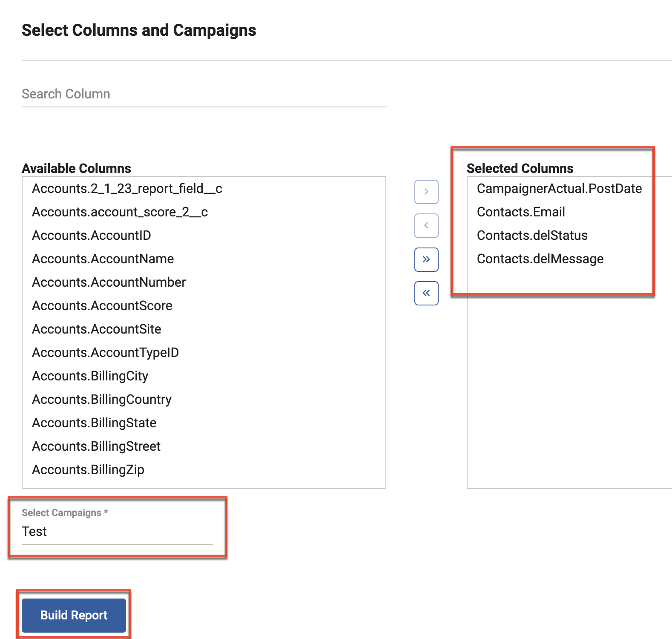Highlight Accounts.BillingZip column
Viewport: 672px width, 639px height.
[88, 470]
